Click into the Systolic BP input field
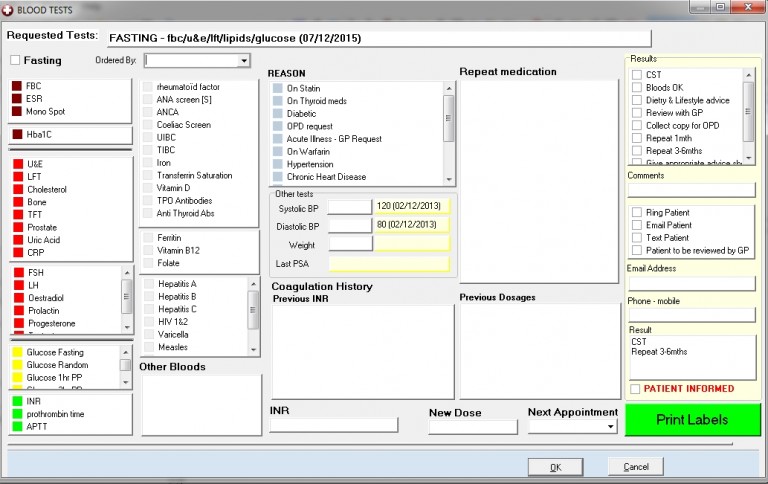768x484 pixels. coord(349,207)
